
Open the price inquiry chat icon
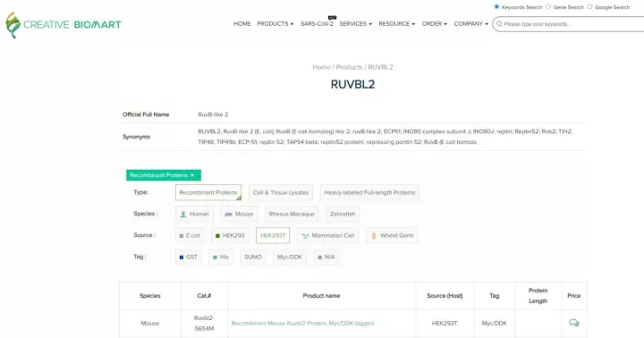point(573,323)
